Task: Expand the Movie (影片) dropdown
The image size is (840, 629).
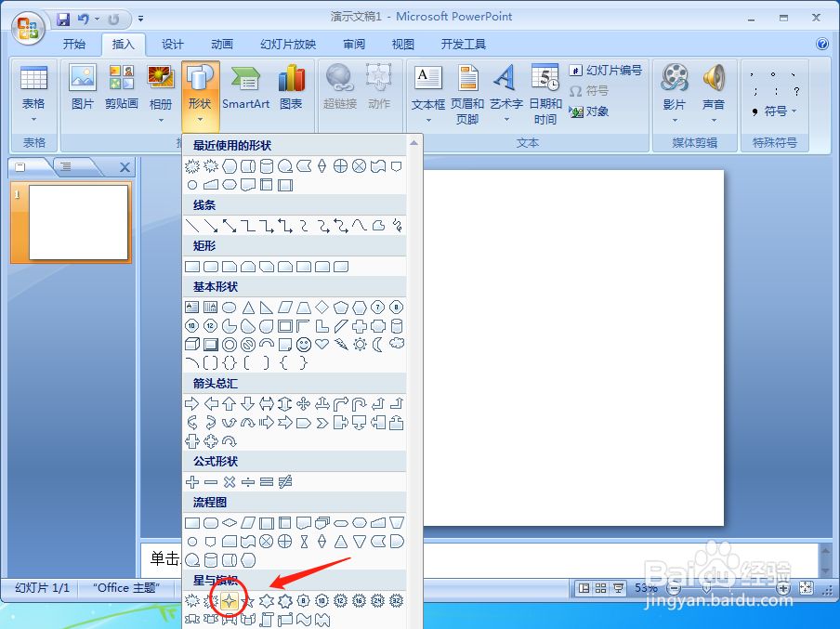Action: coord(674,120)
